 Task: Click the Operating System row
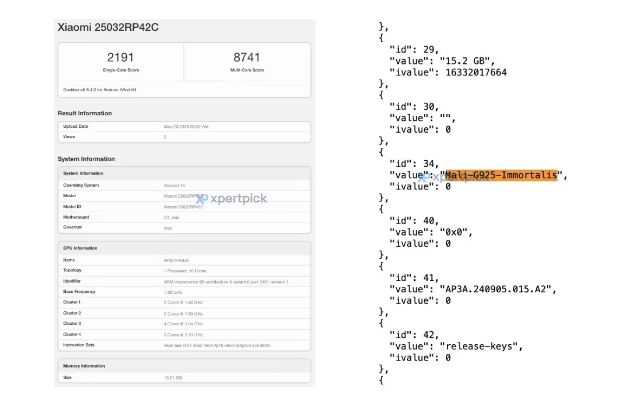(x=184, y=185)
